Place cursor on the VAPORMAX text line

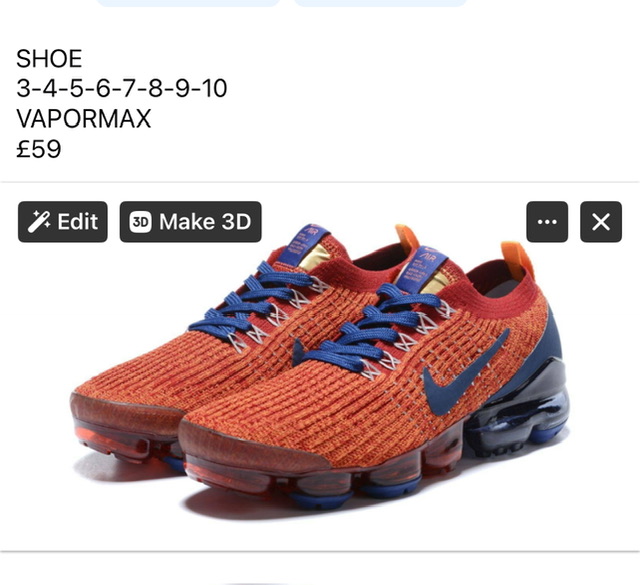point(84,118)
